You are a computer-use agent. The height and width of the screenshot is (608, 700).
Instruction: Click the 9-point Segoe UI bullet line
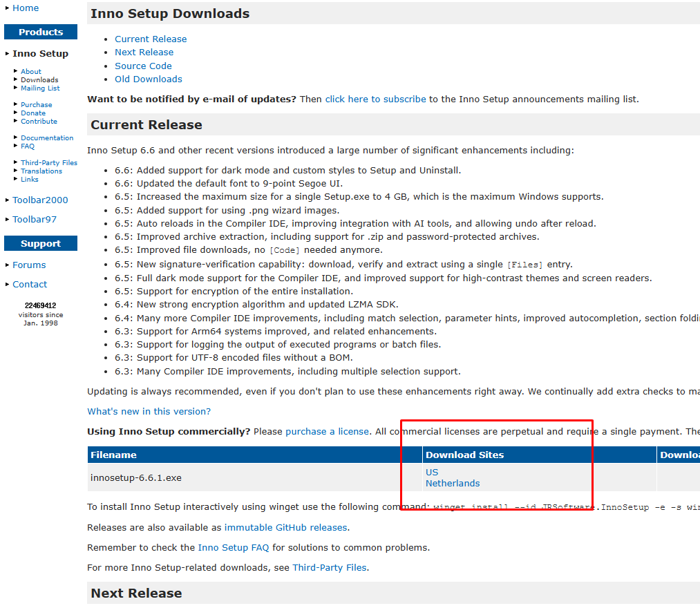point(229,184)
